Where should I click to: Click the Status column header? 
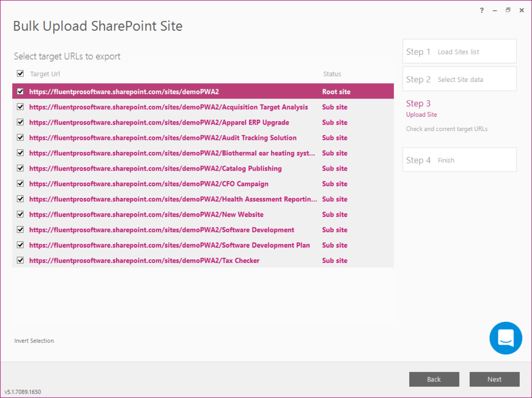[x=332, y=74]
